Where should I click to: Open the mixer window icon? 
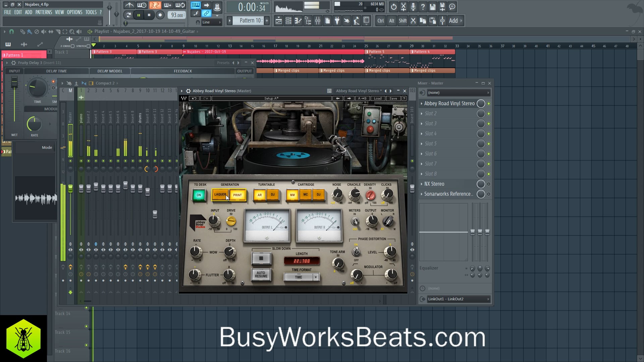pos(317,21)
